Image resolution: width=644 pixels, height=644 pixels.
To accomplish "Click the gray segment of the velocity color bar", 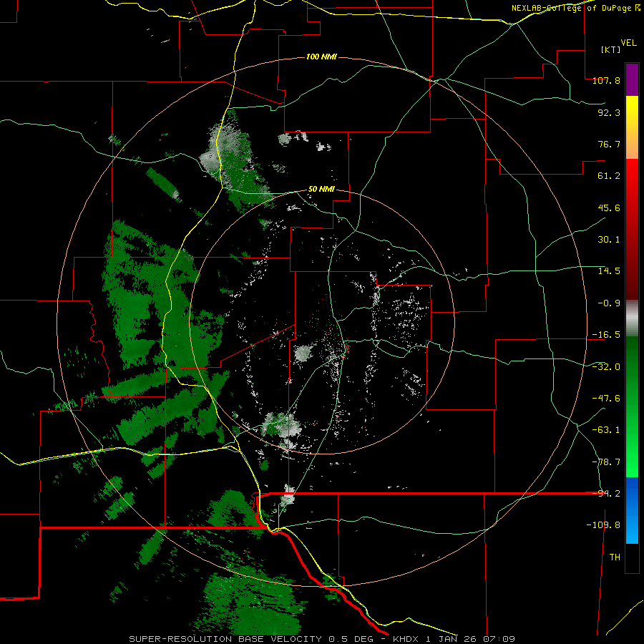I will tap(632, 318).
